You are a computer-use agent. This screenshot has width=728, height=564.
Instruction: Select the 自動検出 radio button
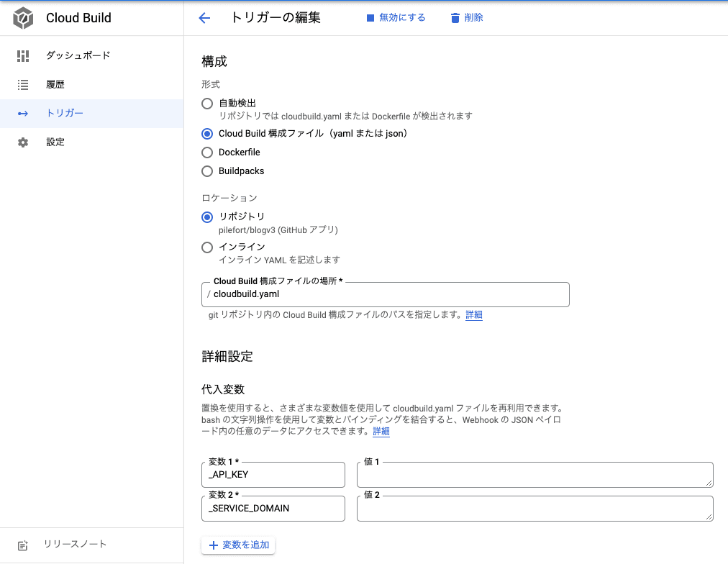tap(207, 104)
